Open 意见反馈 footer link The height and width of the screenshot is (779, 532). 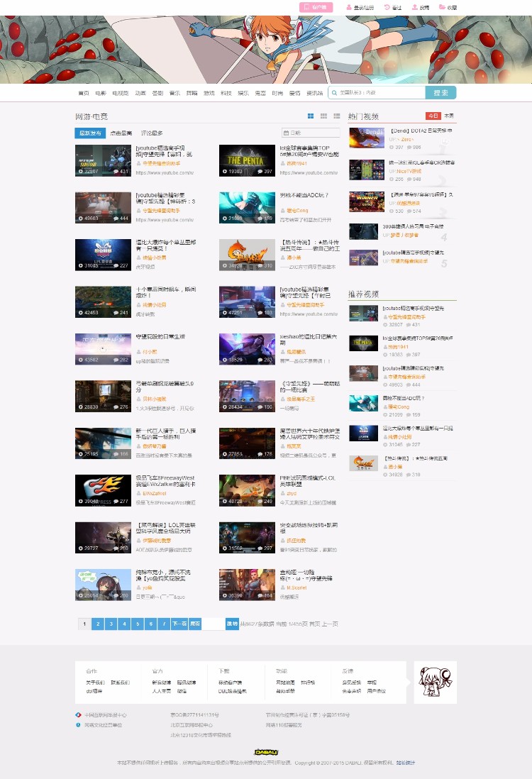352,683
